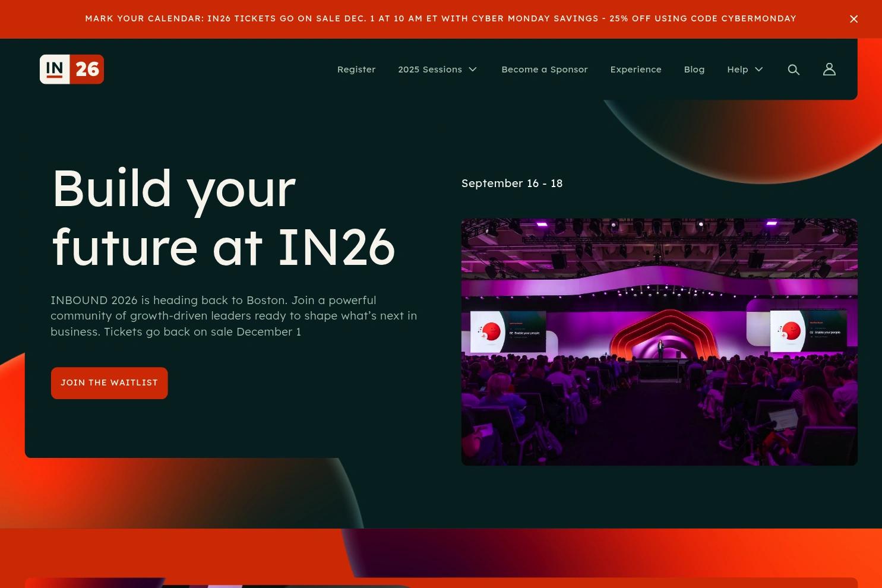Select Become a Sponsor

coord(545,69)
